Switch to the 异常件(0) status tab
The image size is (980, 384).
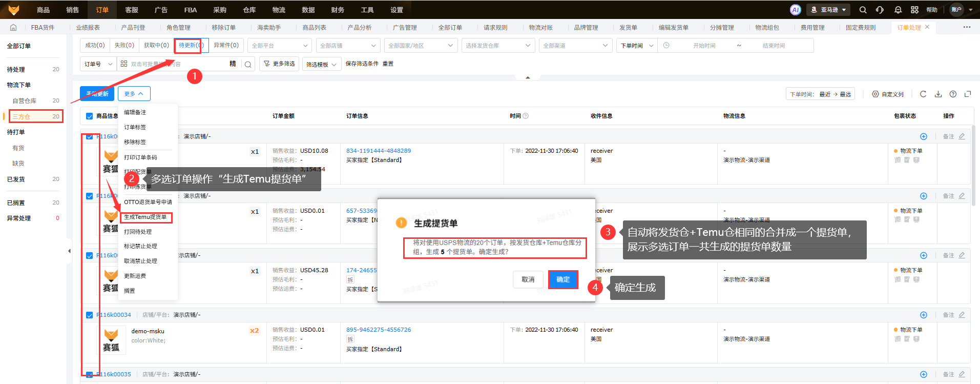pos(226,45)
